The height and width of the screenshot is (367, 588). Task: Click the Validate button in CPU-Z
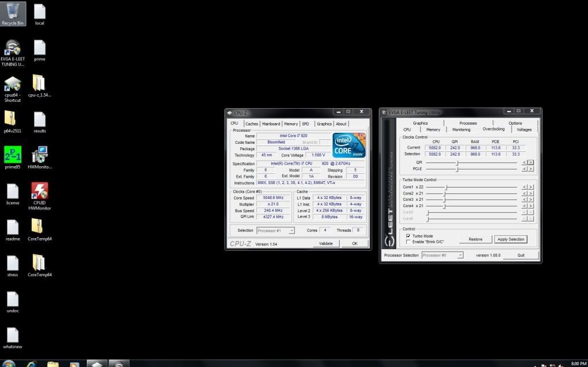pos(325,243)
